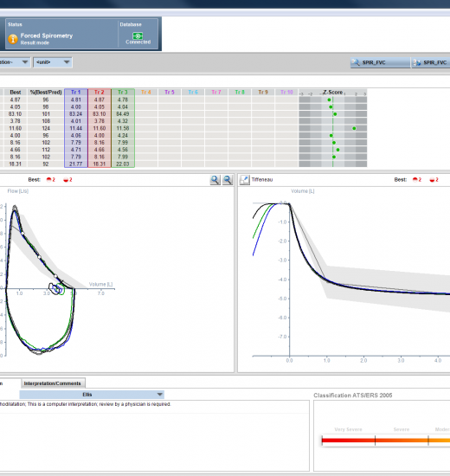Select the Tr 9 column header
The width and height of the screenshot is (450, 476).
pos(263,92)
